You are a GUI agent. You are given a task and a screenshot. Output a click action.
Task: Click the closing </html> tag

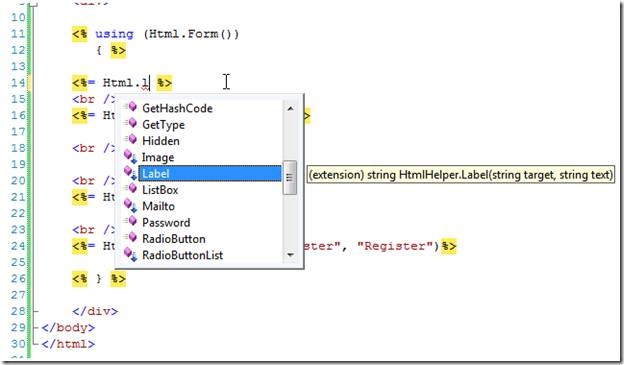(x=68, y=344)
